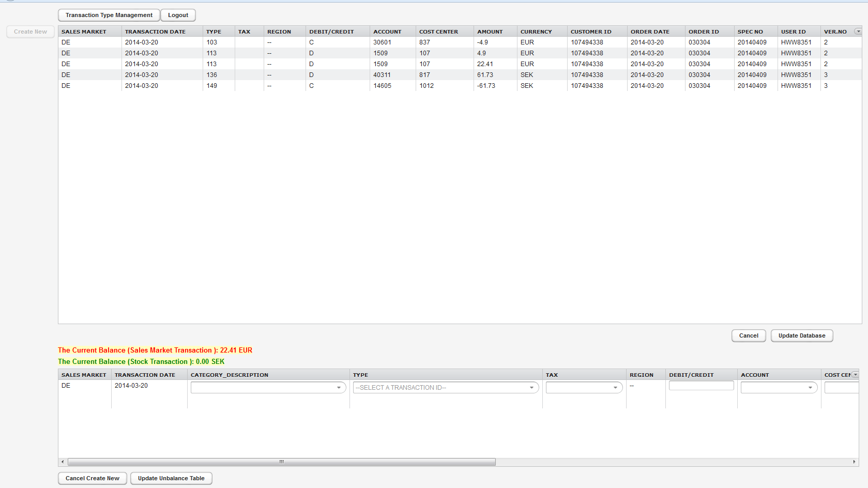Sort by the AMOUNT column header
The height and width of the screenshot is (488, 868).
click(489, 32)
